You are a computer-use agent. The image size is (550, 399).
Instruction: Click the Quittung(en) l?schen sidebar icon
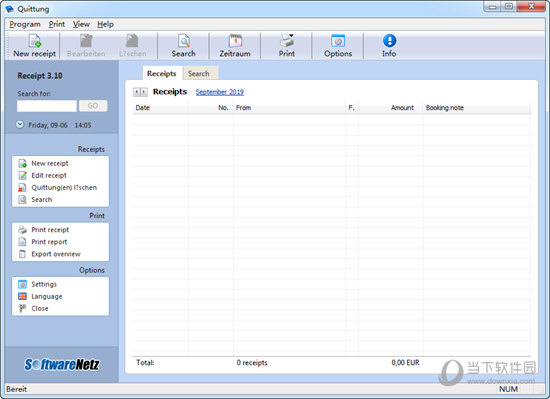(x=22, y=188)
